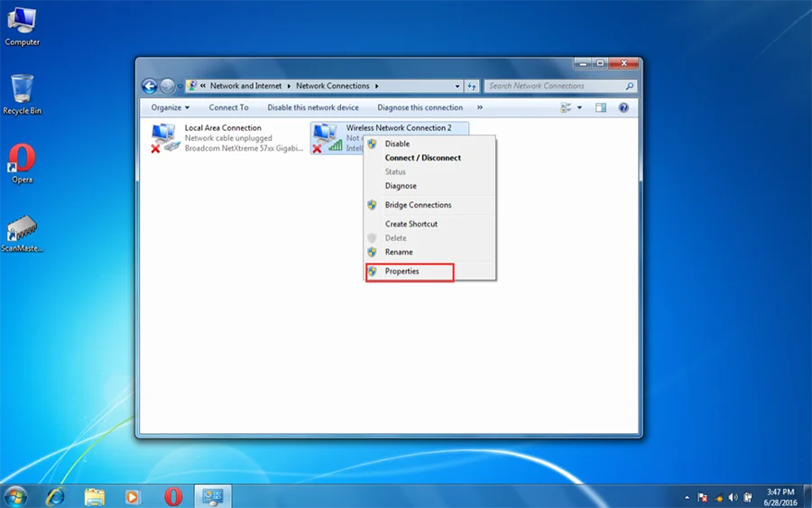Open address bar history dropdown

pos(457,87)
